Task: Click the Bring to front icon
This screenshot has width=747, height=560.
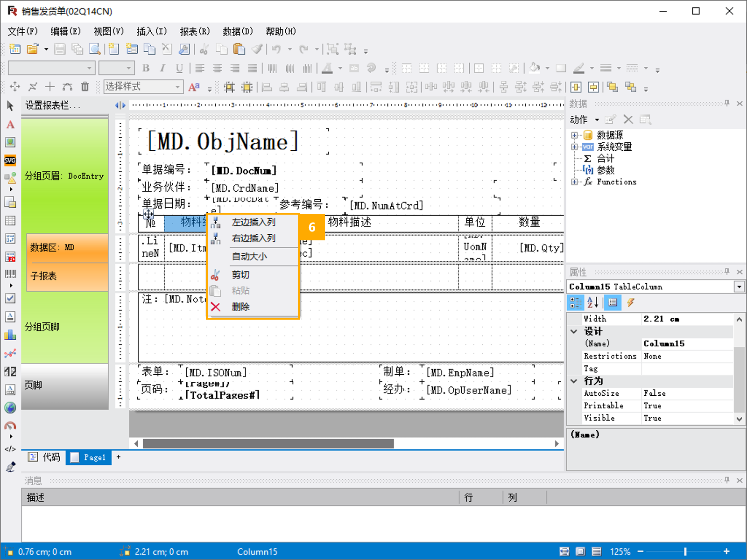Action: pyautogui.click(x=613, y=87)
